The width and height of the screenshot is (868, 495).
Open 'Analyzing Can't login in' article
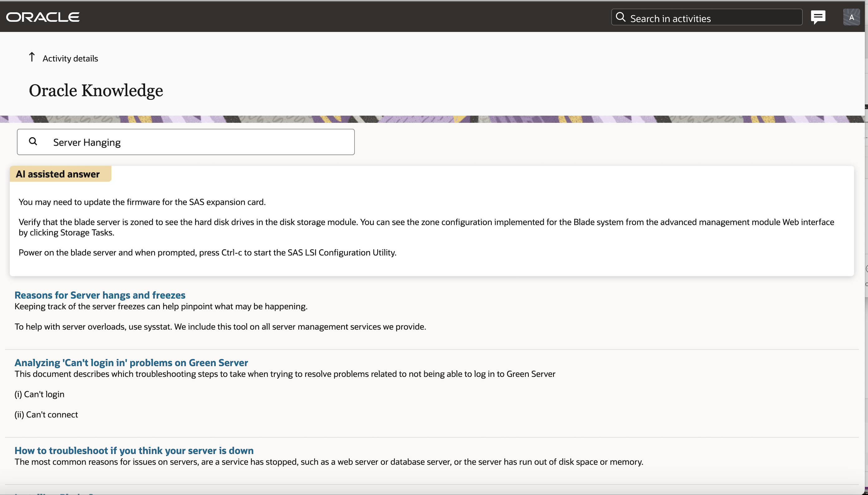click(131, 363)
